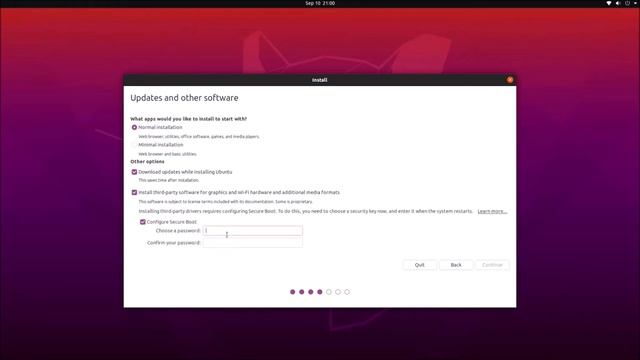The width and height of the screenshot is (640, 360).
Task: Toggle Download updates while installing Ubuntu
Action: coord(134,172)
